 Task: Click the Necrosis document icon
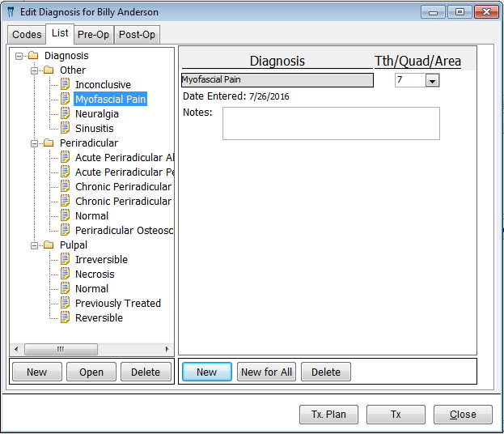66,274
